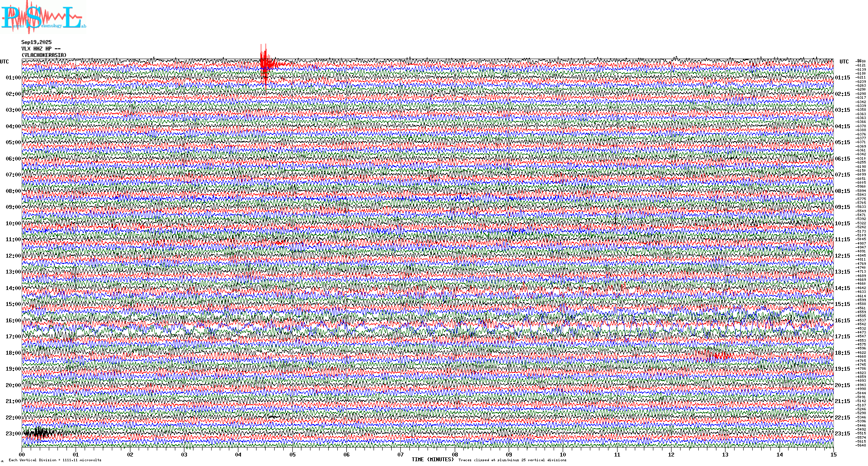Click the 09:15 label on right
Image resolution: width=868 pixels, height=466 pixels.
843,207
